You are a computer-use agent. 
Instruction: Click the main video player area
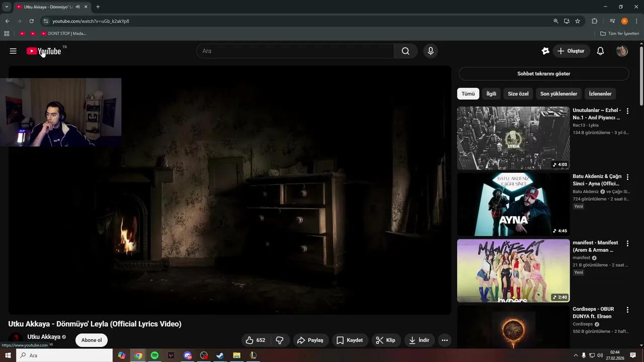click(230, 190)
